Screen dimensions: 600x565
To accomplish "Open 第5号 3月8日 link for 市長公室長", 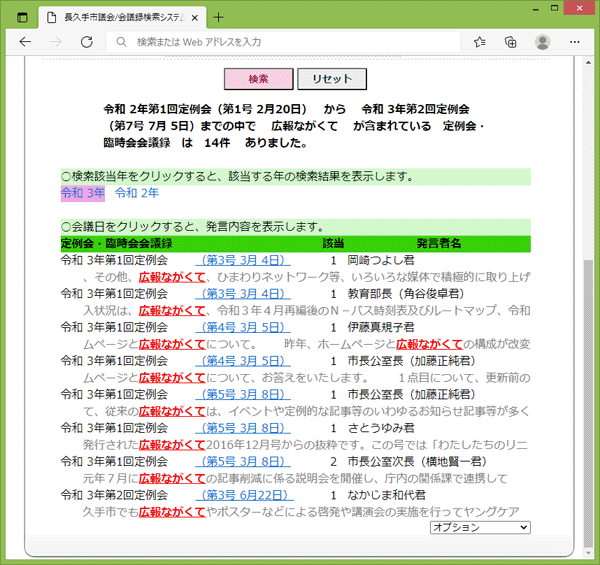I will pos(243,395).
